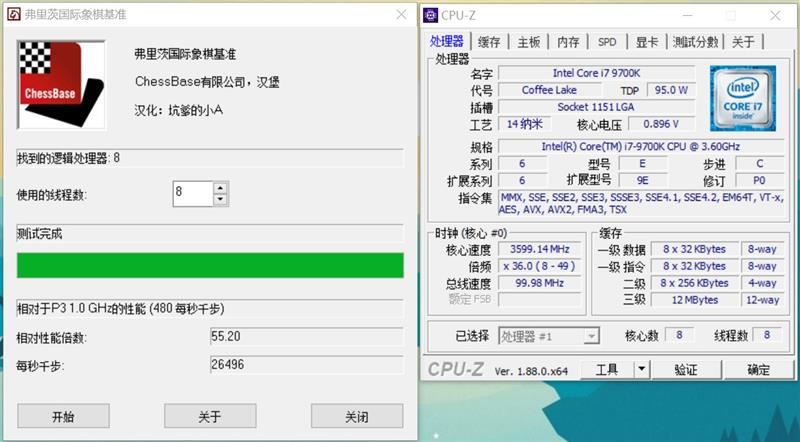Click the 14 纳米 technology value

pos(525,124)
